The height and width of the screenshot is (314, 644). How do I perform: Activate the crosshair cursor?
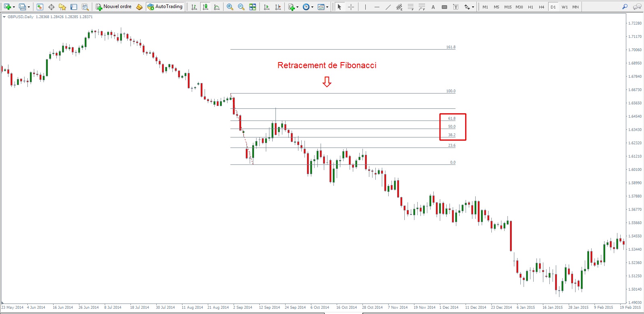pos(351,7)
